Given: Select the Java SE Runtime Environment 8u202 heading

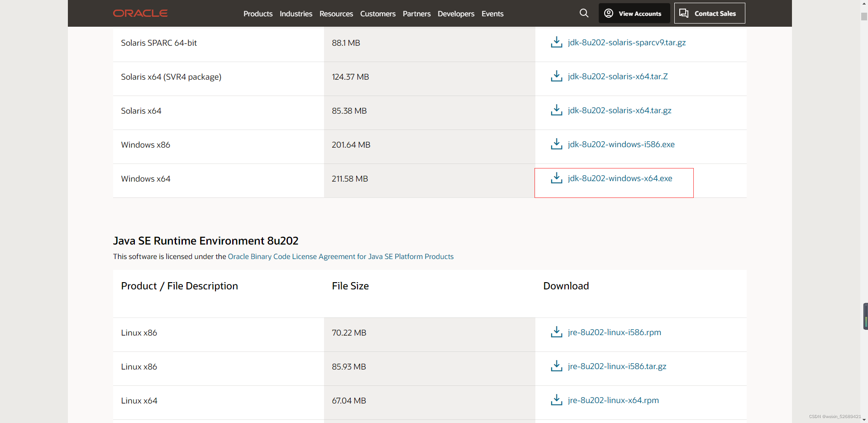Looking at the screenshot, I should [x=206, y=240].
